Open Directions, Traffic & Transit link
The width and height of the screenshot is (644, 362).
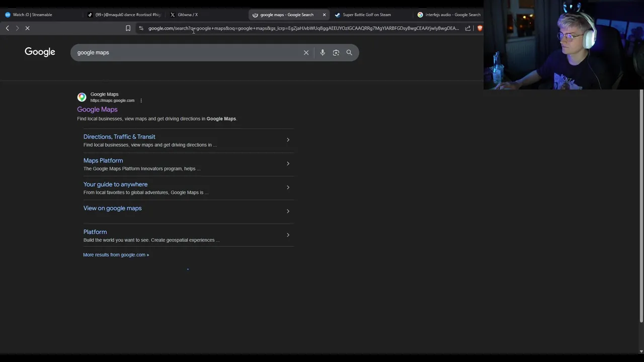coord(119,137)
